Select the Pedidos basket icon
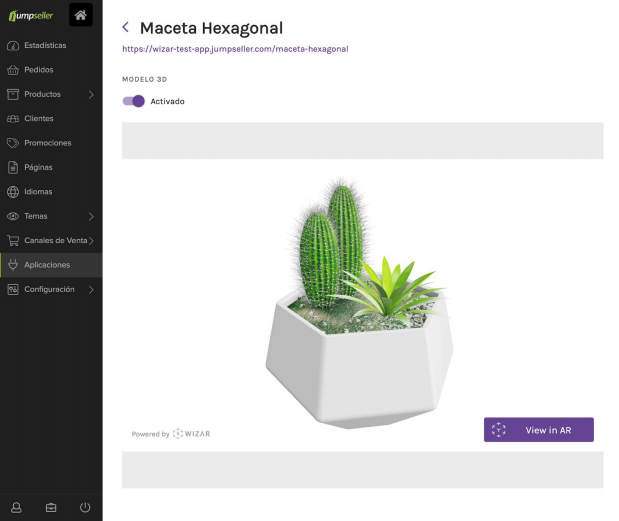Image resolution: width=619 pixels, height=521 pixels. [x=13, y=70]
